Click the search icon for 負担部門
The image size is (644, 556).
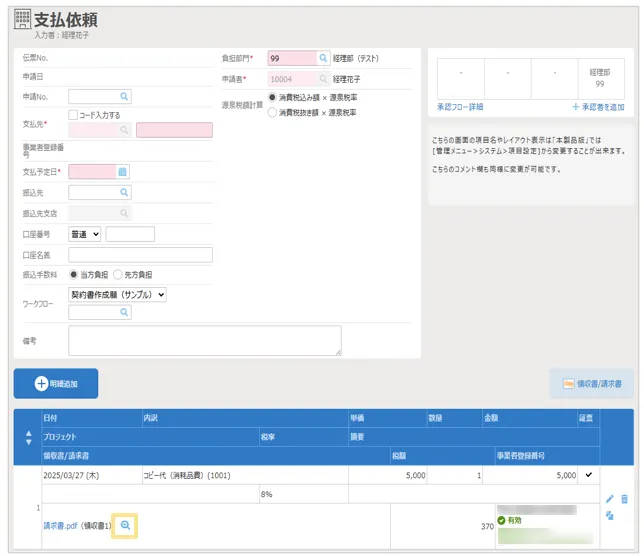click(x=323, y=59)
